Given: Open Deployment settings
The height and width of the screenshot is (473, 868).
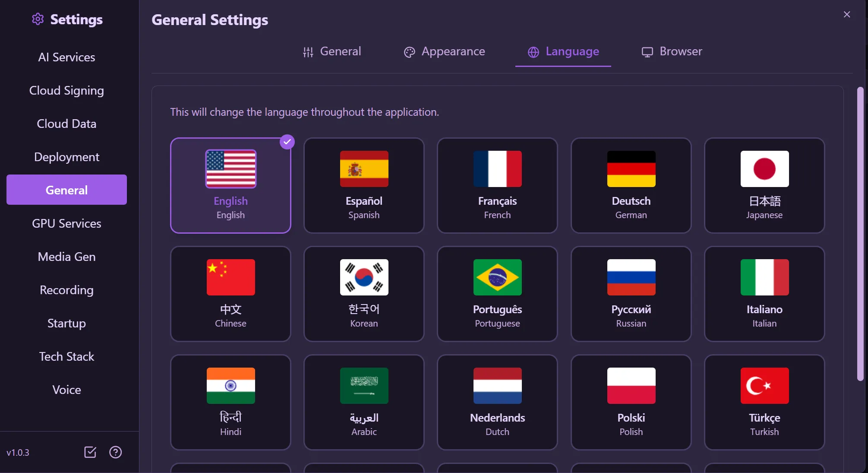Looking at the screenshot, I should [x=66, y=157].
